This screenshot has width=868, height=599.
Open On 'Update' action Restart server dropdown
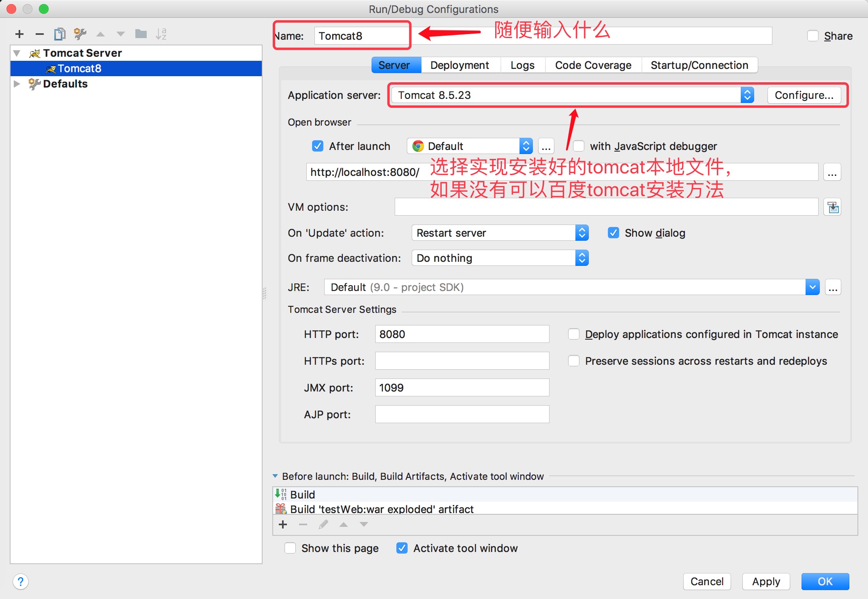[500, 233]
